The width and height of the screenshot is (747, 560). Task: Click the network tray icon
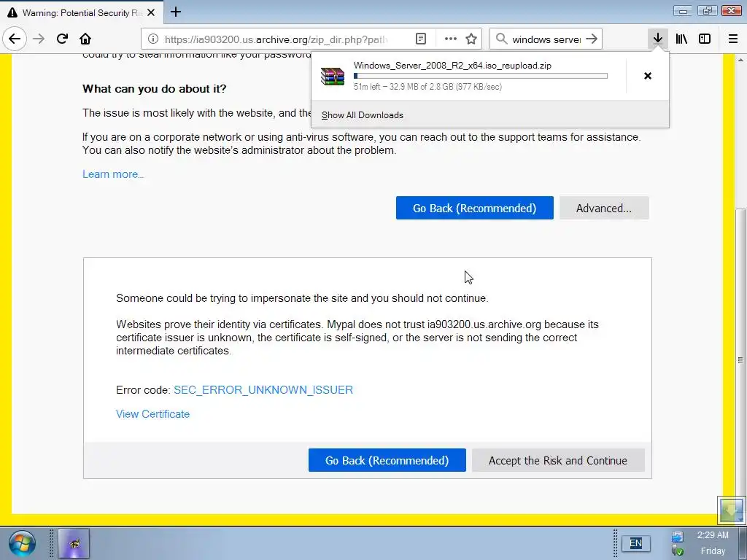[x=678, y=537]
